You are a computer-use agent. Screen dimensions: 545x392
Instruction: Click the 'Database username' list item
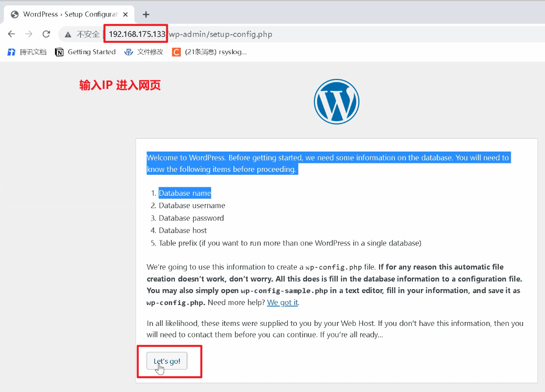192,205
